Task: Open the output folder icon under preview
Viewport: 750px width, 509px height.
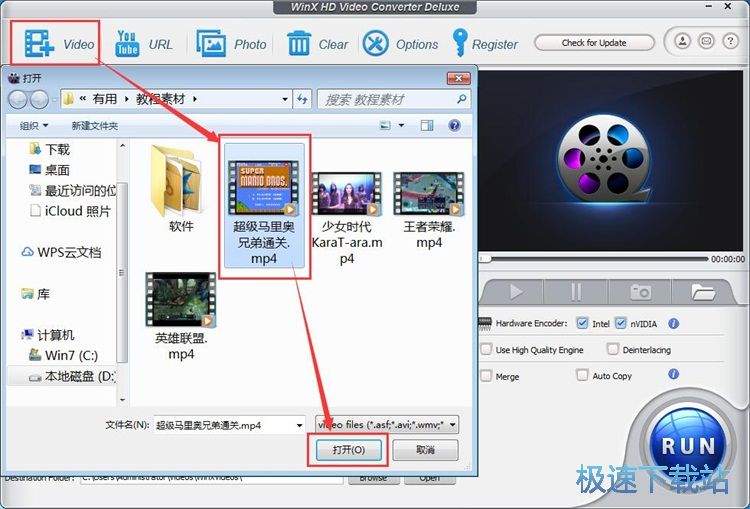Action: (703, 291)
